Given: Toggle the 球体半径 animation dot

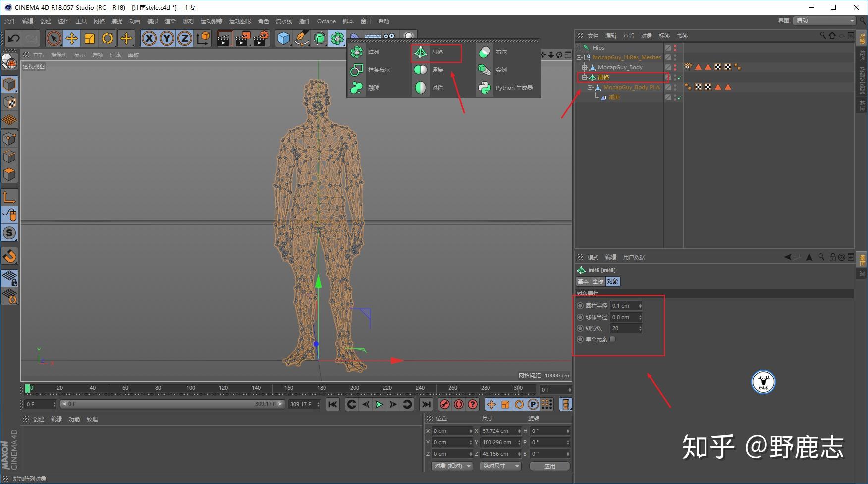Looking at the screenshot, I should [x=580, y=317].
